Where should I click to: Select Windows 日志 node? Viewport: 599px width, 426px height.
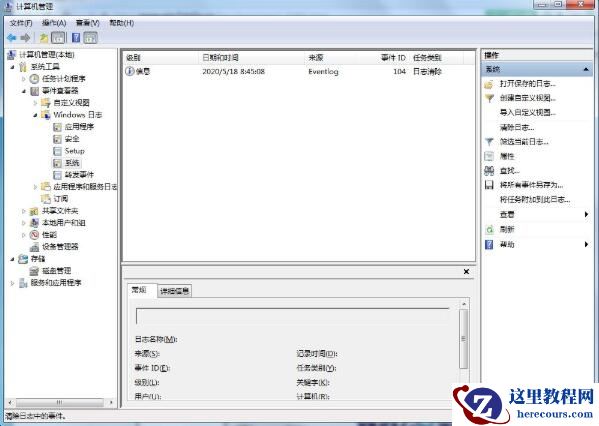(77, 115)
